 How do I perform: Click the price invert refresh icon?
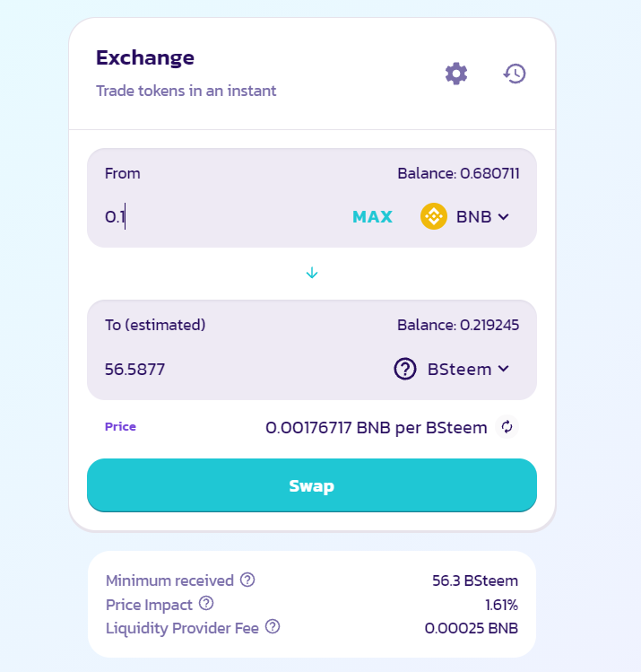pos(507,427)
